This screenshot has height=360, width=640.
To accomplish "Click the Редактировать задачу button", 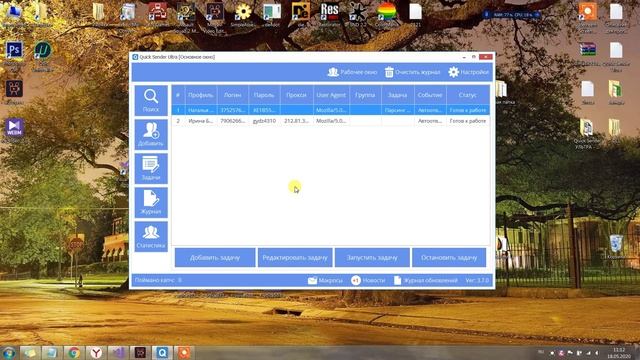I will [x=295, y=258].
